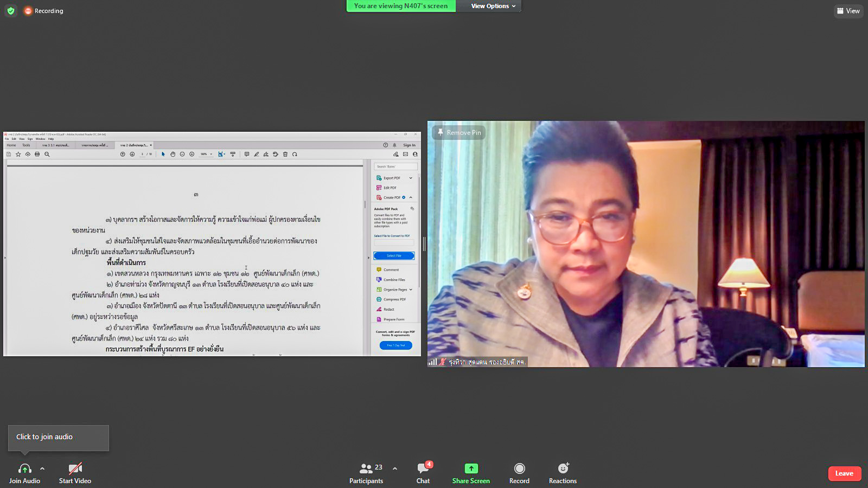868x488 pixels.
Task: Select the hand pan tool
Action: (x=173, y=155)
